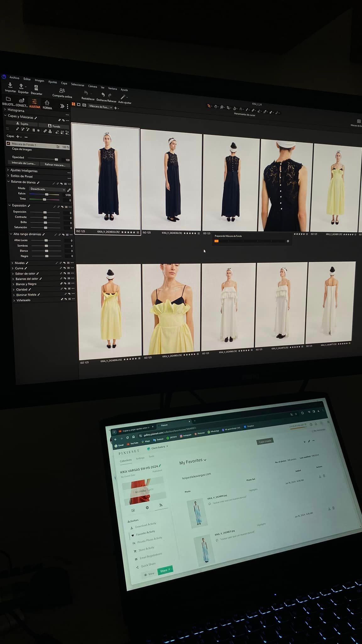Open the BIBLIOTE... library tool tab
The height and width of the screenshot is (644, 362).
click(8, 101)
